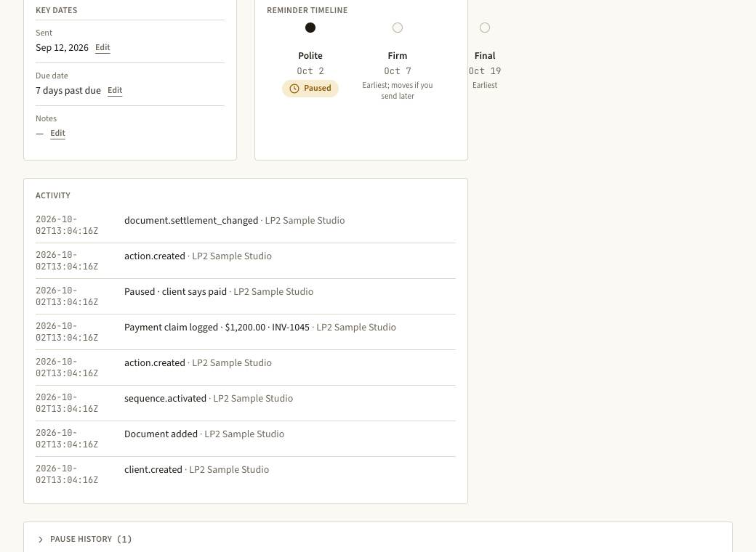Screen dimensions: 756x552
Task: Click 'Earliest; moves if you send later' note
Action: [x=398, y=91]
